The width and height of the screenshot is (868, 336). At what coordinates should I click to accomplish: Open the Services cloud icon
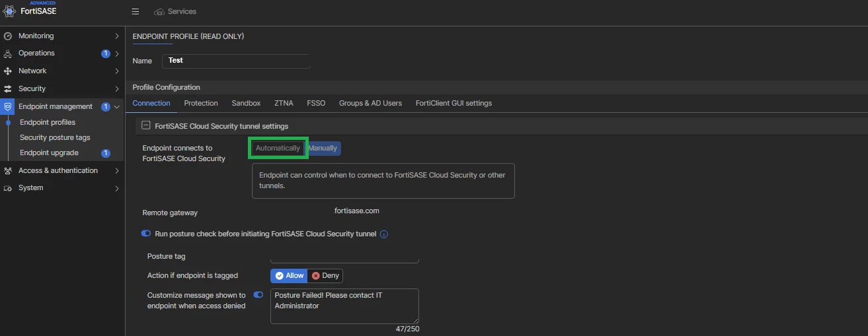pos(159,12)
